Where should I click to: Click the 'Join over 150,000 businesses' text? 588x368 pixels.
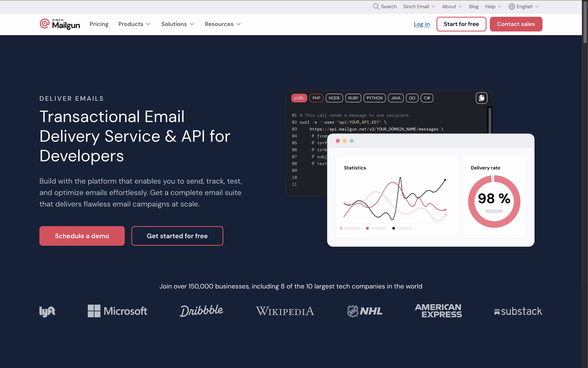pyautogui.click(x=291, y=286)
